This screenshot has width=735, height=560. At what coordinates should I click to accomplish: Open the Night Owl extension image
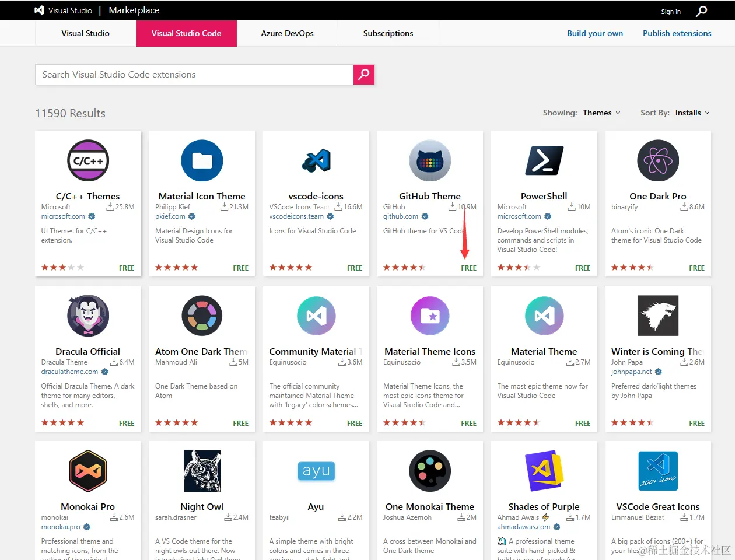click(202, 471)
